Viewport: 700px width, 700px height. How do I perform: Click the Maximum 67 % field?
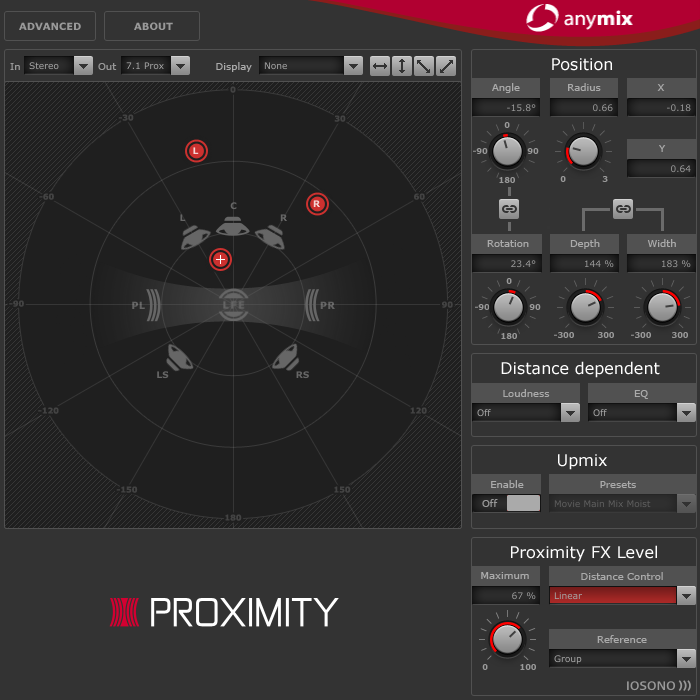click(x=506, y=596)
